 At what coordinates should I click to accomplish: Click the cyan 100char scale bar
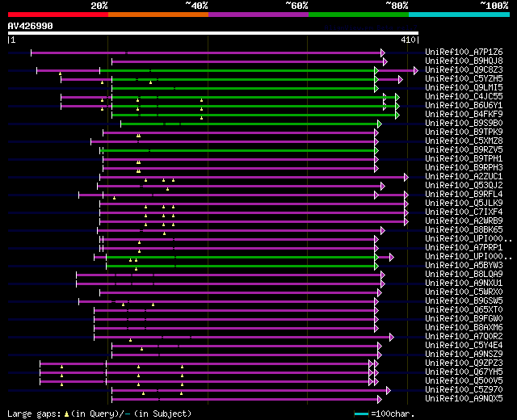click(x=361, y=414)
